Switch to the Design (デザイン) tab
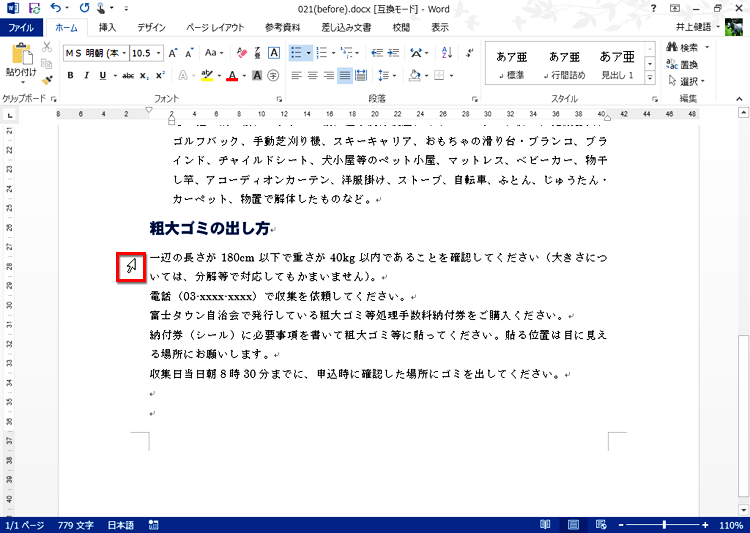This screenshot has width=750, height=533. click(151, 27)
